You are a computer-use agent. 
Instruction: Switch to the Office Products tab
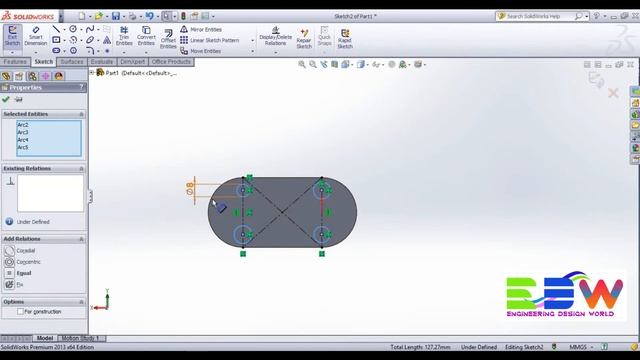tap(171, 62)
